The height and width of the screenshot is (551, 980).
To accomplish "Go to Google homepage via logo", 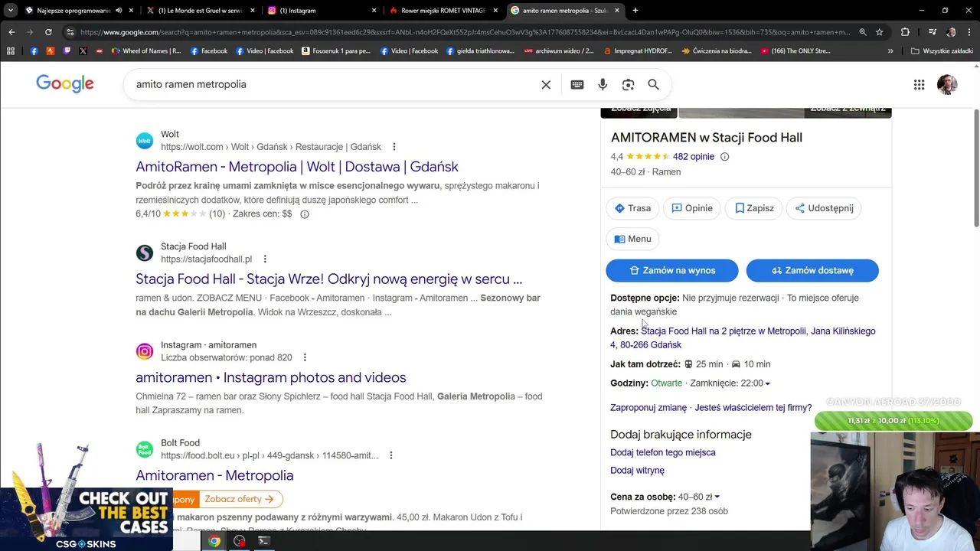I will point(65,83).
